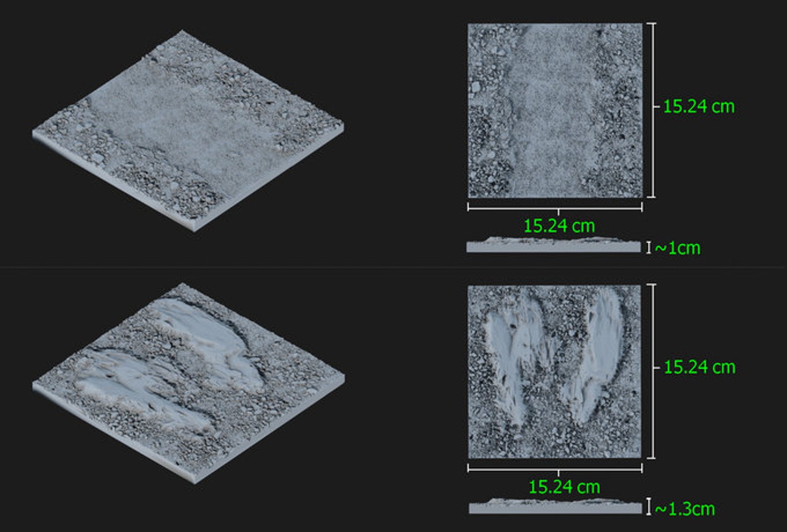This screenshot has height=532, width=787.
Task: Click the top isometric gravel tile render
Action: 188,130
